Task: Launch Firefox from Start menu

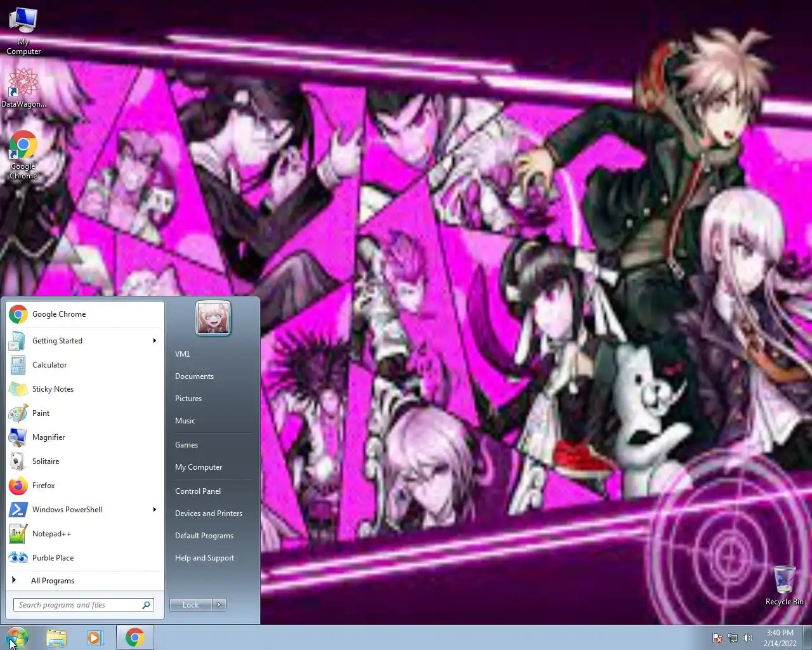Action: pos(85,486)
